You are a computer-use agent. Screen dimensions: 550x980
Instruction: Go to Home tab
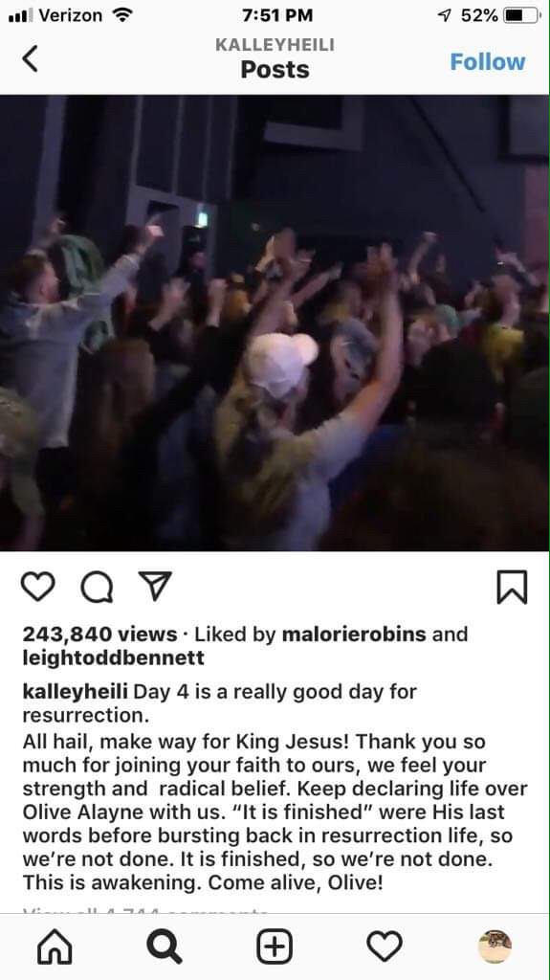point(55,947)
